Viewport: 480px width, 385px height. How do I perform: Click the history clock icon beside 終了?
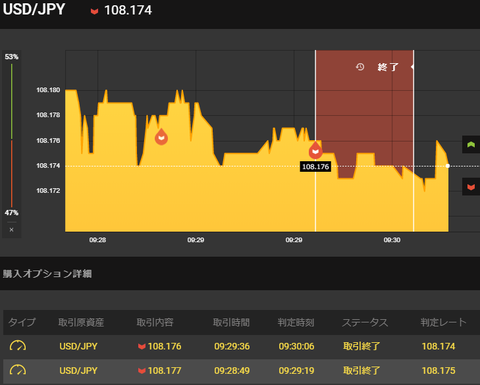[x=360, y=67]
